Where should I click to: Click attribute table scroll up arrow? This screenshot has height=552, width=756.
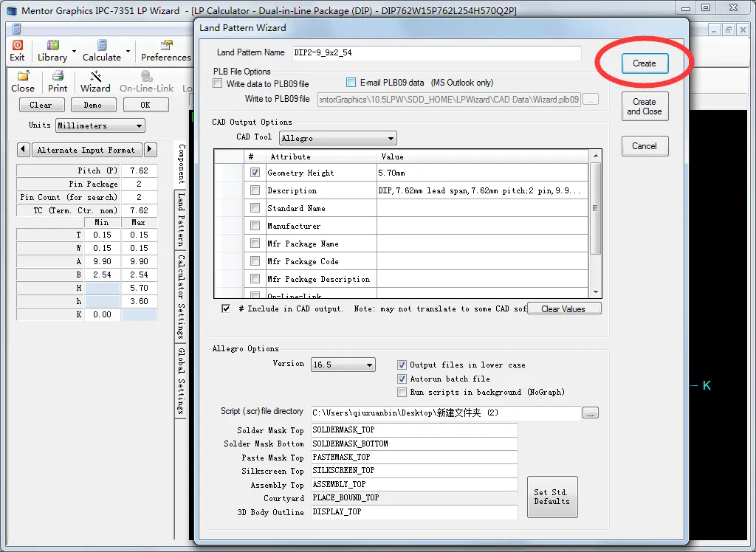click(596, 156)
